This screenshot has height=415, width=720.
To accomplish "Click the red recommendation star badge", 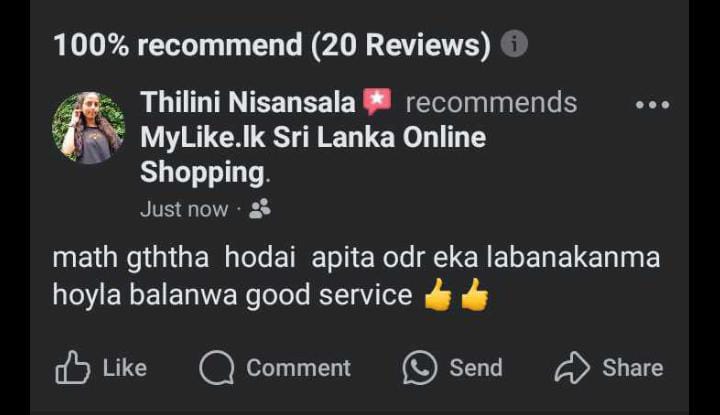I will click(x=377, y=101).
